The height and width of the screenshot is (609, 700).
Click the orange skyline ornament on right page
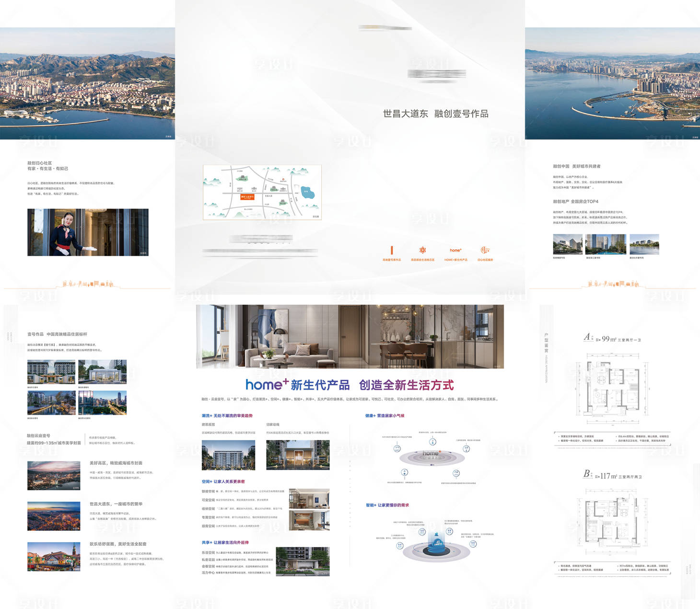(613, 284)
